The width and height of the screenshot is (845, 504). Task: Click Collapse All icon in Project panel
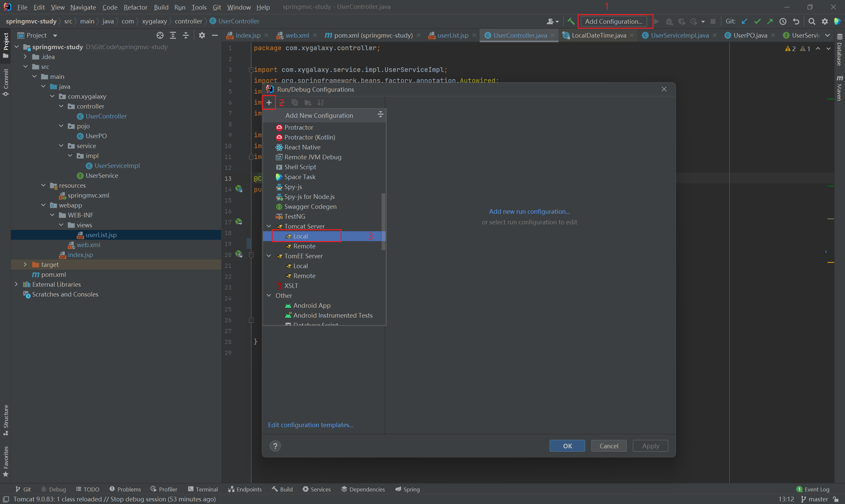point(186,35)
